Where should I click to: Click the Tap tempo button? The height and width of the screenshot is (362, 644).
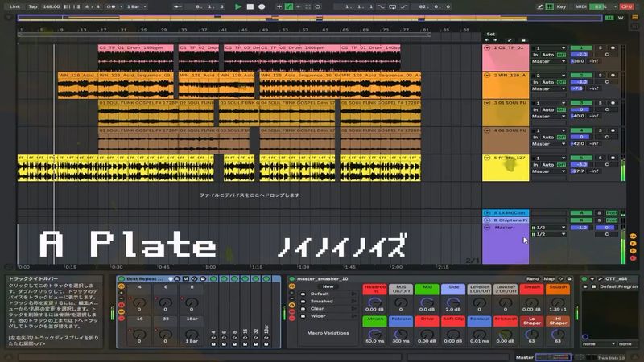coord(33,6)
